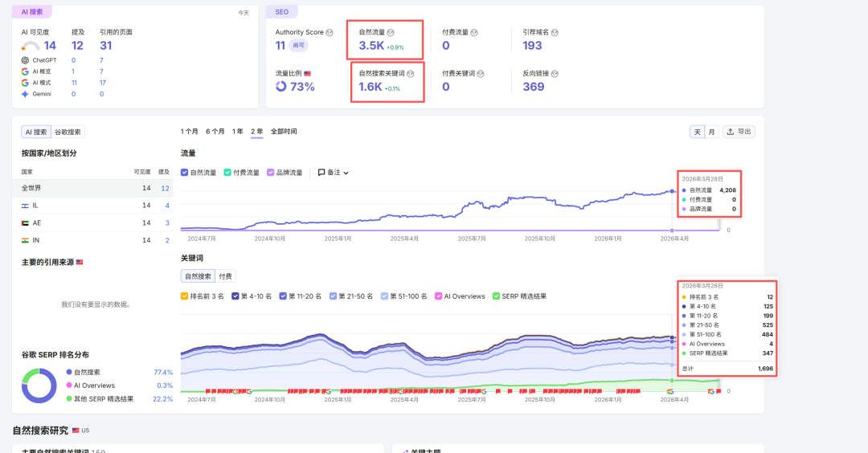Click the 其他 SERP 精选结果 22.2% entry

pos(119,399)
